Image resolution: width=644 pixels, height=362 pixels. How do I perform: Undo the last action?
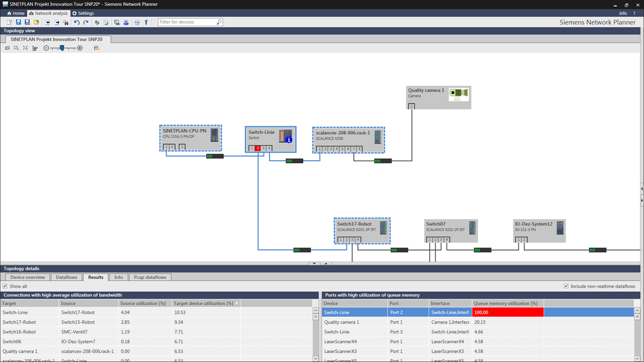pyautogui.click(x=77, y=22)
